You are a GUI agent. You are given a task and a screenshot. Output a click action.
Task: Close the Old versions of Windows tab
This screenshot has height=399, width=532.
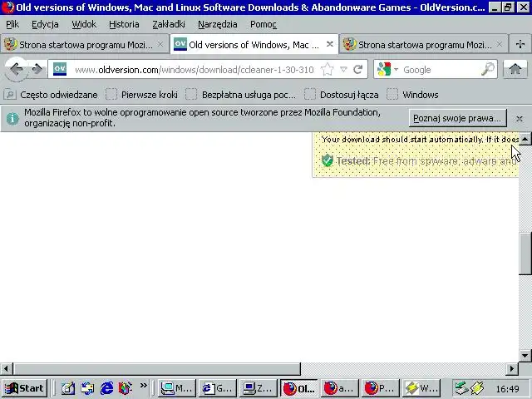coord(329,44)
